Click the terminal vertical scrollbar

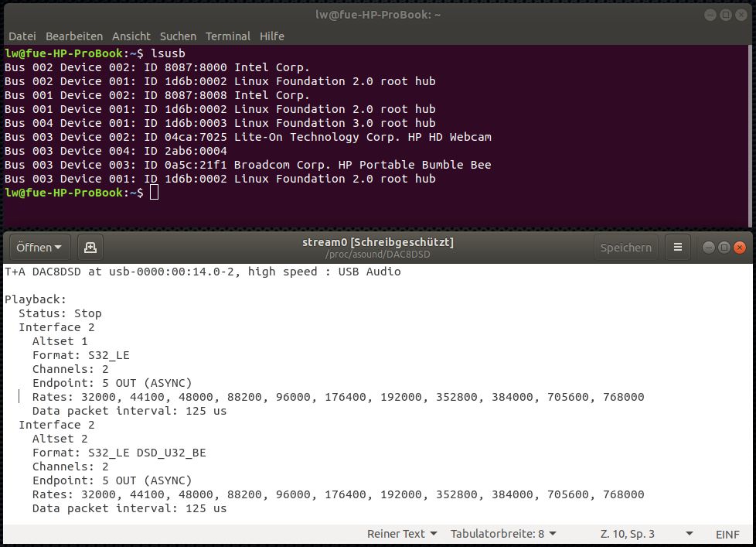pos(750,136)
